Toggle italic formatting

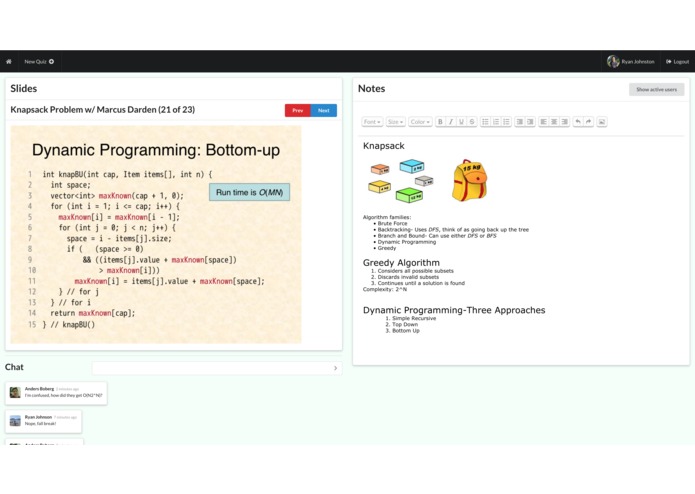point(451,122)
